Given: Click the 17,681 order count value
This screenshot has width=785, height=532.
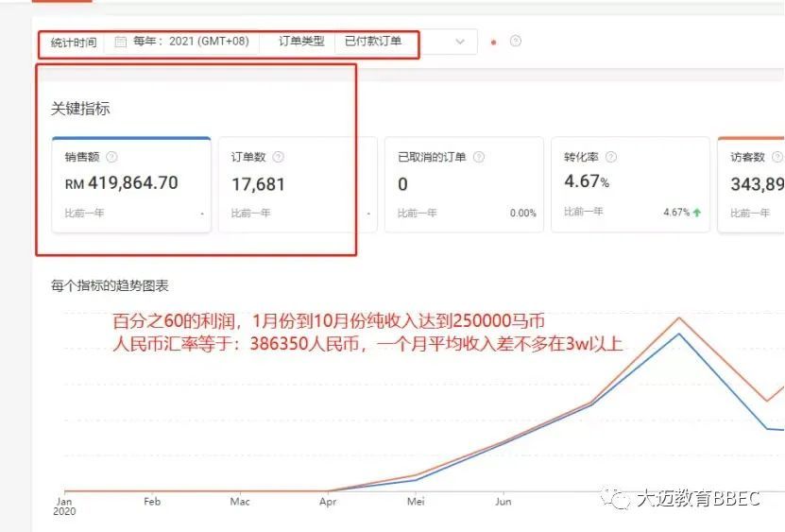Looking at the screenshot, I should pos(258,184).
